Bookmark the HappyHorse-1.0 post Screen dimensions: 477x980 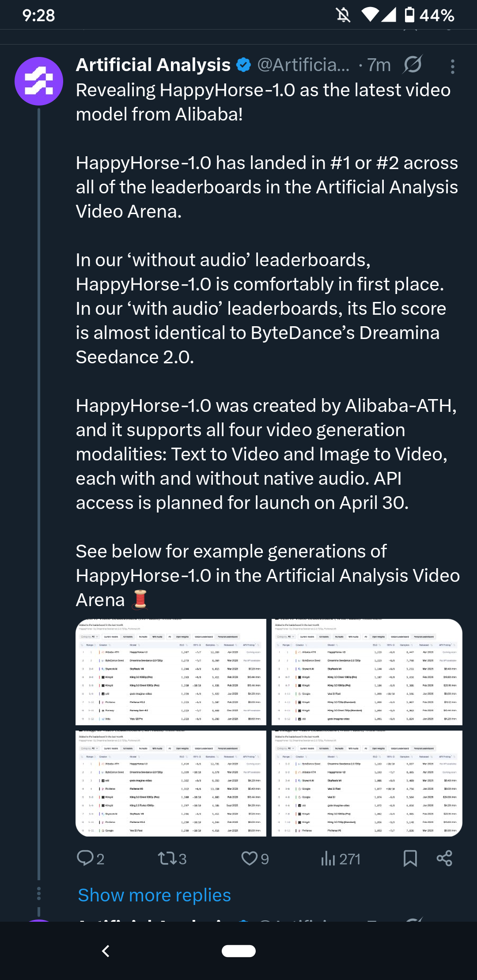click(410, 859)
